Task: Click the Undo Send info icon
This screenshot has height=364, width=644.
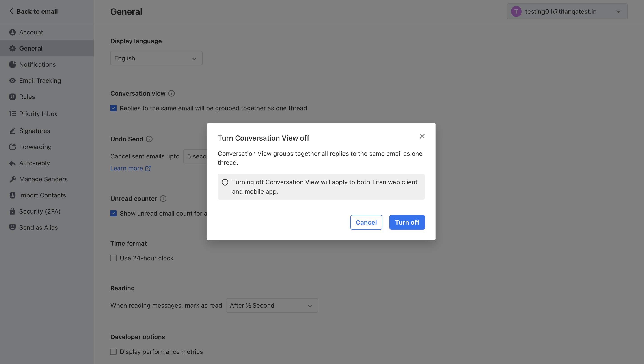Action: [x=149, y=139]
